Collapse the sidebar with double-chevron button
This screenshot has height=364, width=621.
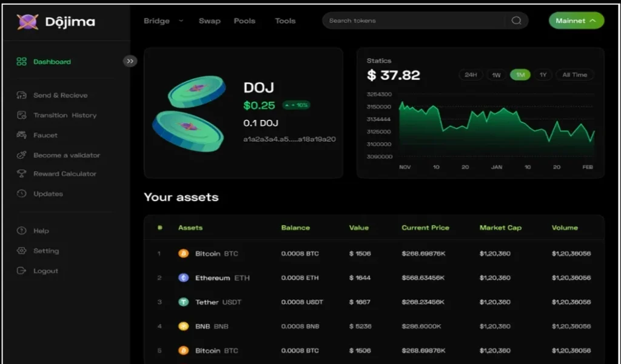tap(130, 61)
